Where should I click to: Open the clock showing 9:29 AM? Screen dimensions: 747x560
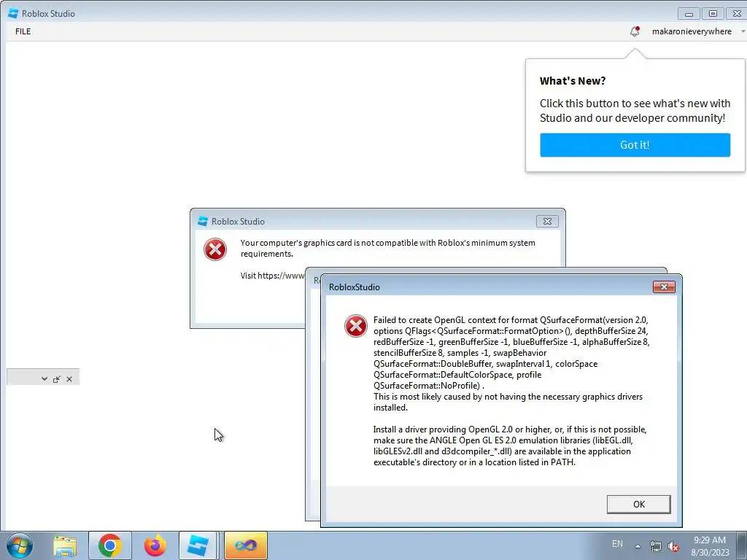[x=710, y=546]
